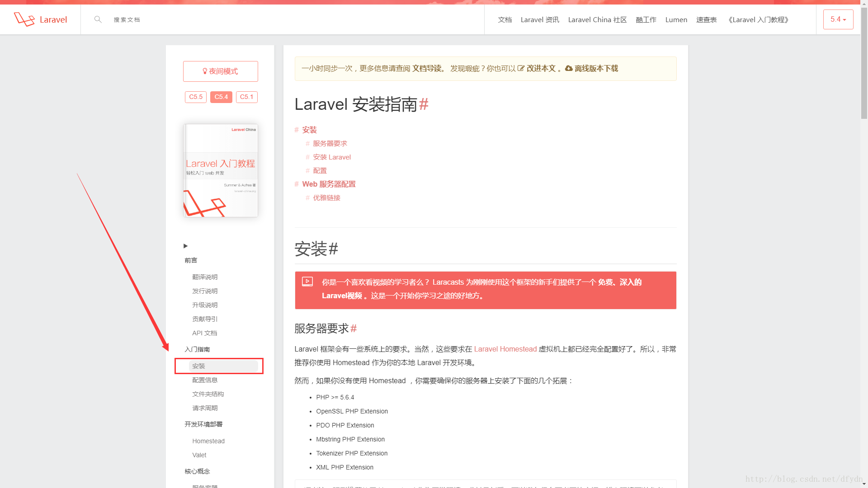Click the Laravel logo icon

pyautogui.click(x=24, y=19)
